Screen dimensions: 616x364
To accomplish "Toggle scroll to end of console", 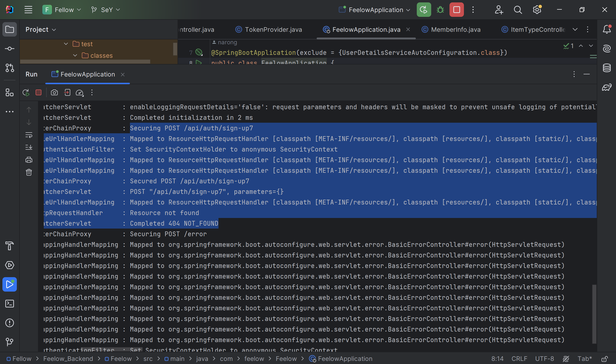I will [x=29, y=147].
